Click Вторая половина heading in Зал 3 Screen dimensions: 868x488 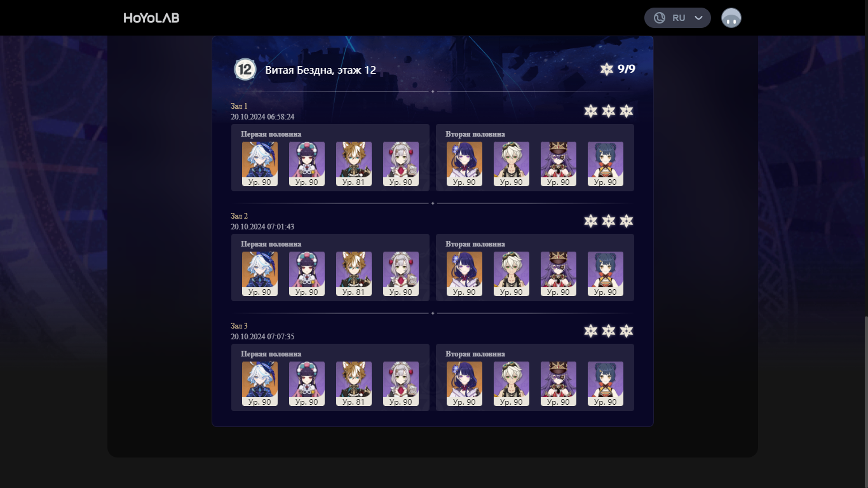[475, 354]
